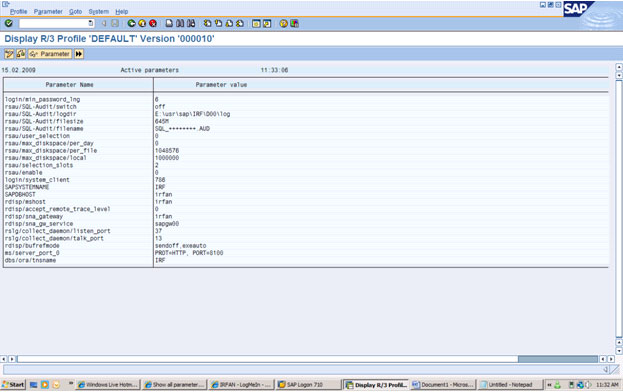Select dbs/ora/tnsname parameter name
This screenshot has height=392, width=623.
click(30, 260)
